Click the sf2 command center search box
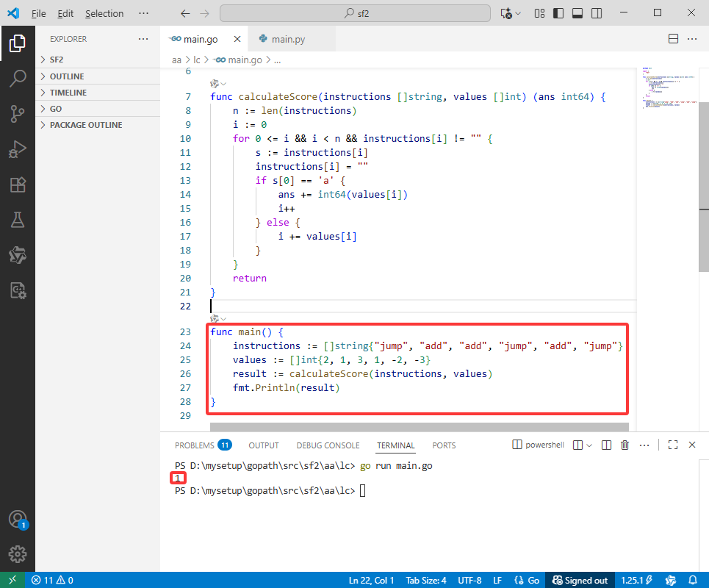The image size is (709, 588). pos(355,13)
